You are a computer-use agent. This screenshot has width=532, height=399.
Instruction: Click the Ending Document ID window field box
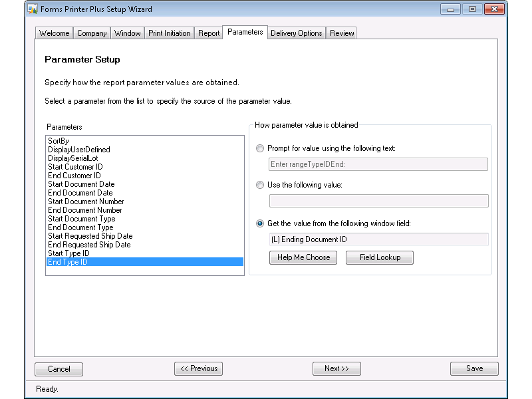[x=378, y=239]
